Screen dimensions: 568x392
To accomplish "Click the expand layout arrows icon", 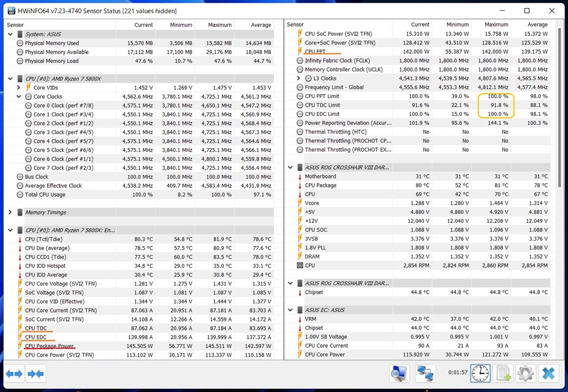I will pos(14,374).
